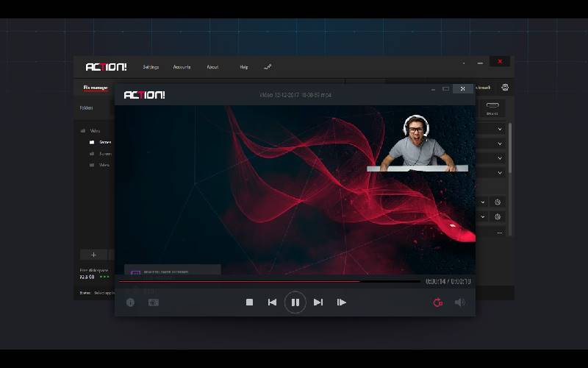Take a screenshot with the camera icon
The height and width of the screenshot is (368, 588).
point(153,302)
